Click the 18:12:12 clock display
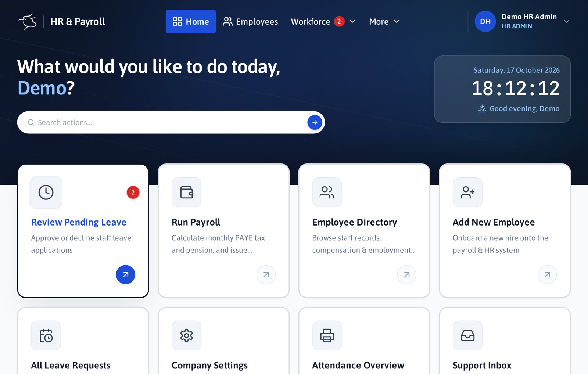 coord(515,89)
